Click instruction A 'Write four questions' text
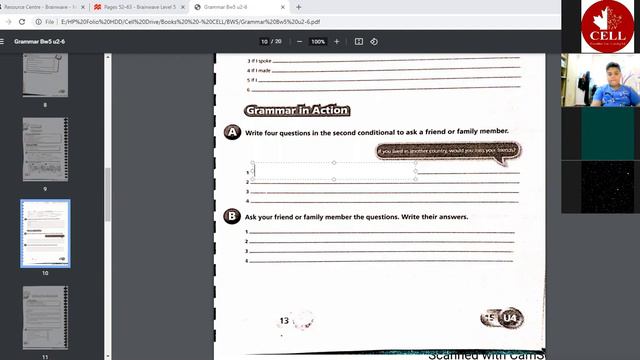Image resolution: width=640 pixels, height=360 pixels. 376,132
